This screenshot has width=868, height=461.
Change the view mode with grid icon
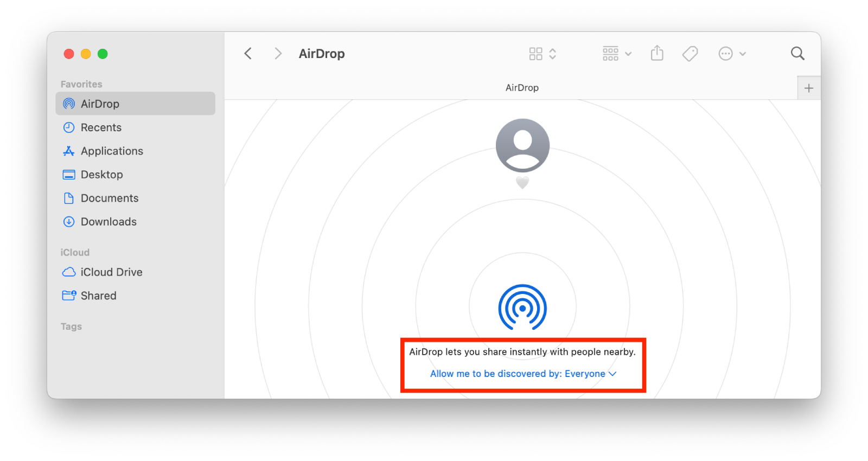pyautogui.click(x=542, y=54)
